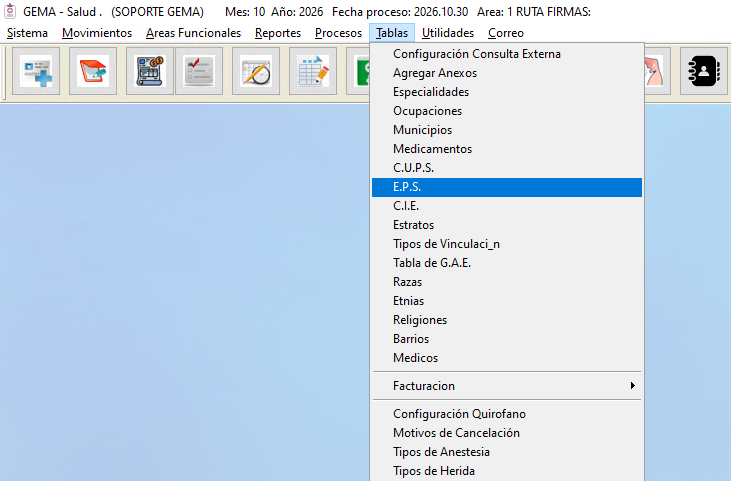
Task: Open the Municipios table
Action: (x=507, y=130)
